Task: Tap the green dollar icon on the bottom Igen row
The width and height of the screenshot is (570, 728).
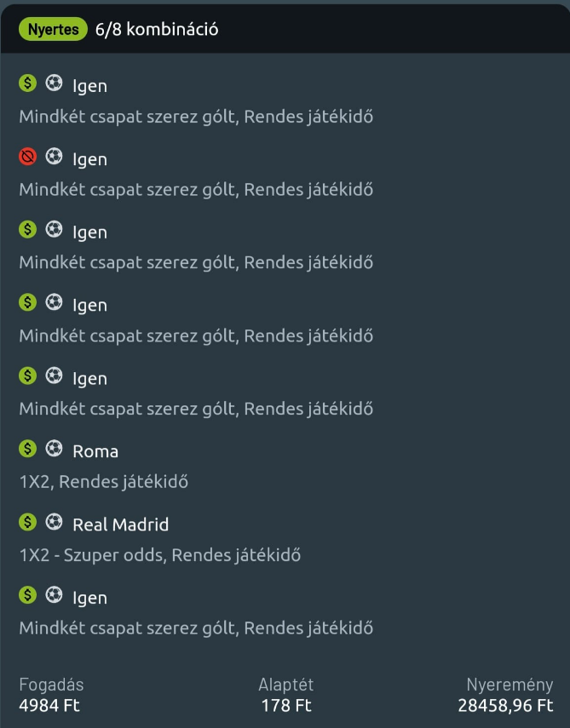Action: [x=27, y=595]
